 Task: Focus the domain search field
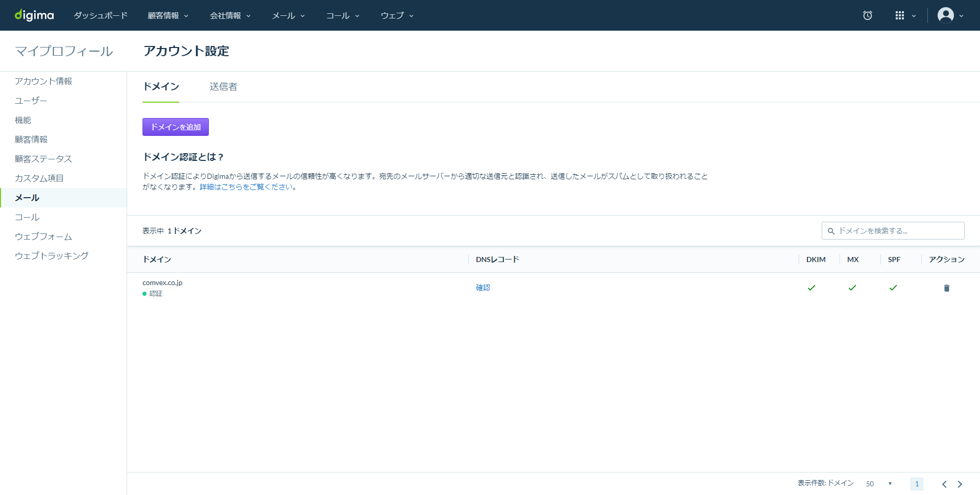[x=893, y=231]
